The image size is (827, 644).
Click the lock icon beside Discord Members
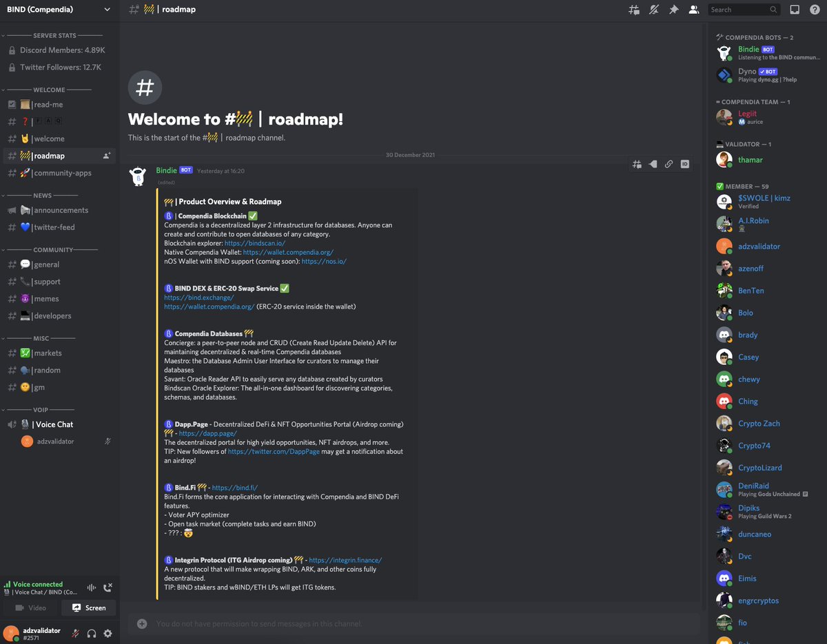(12, 50)
